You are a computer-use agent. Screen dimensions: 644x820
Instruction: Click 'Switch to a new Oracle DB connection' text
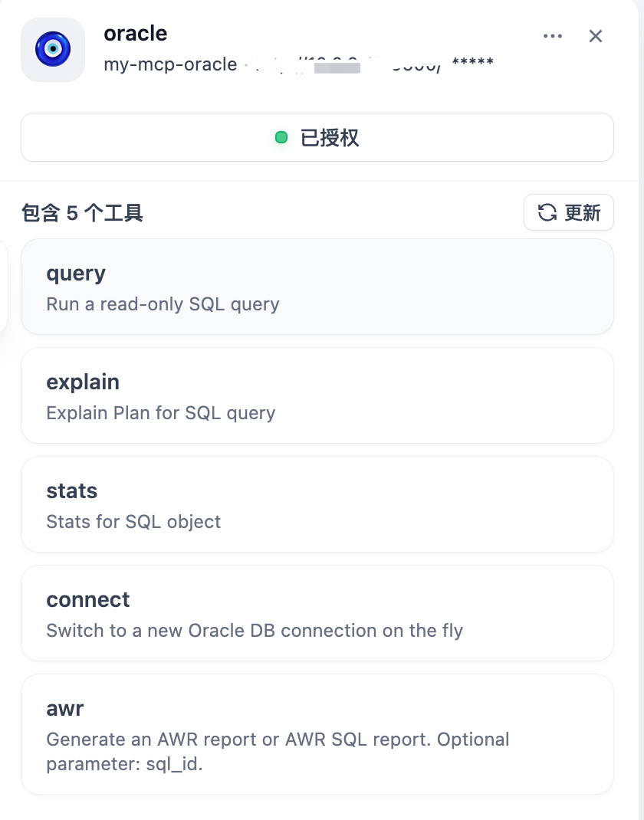pos(255,631)
